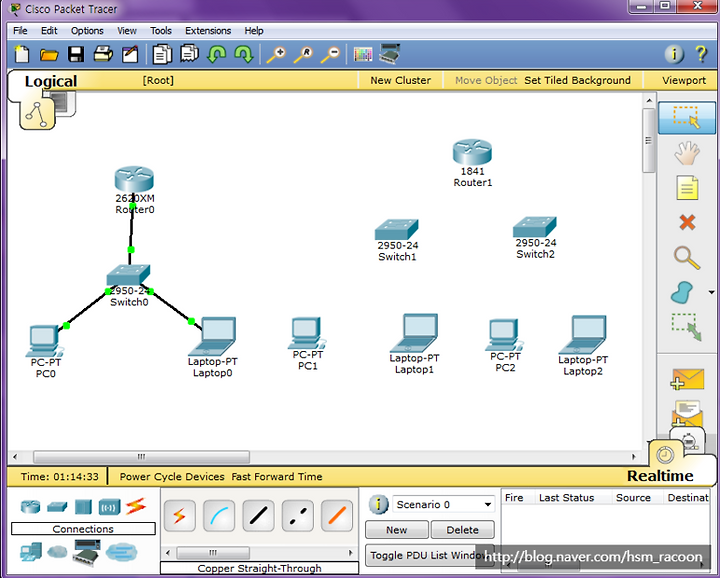Undo with the left green arrow
Image resolution: width=720 pixels, height=578 pixels.
click(x=216, y=54)
